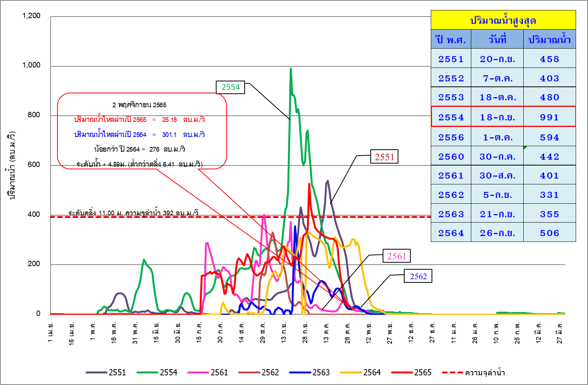The image size is (588, 385).
Task: Select the "1-ต.ค." date cell
Action: pos(497,137)
